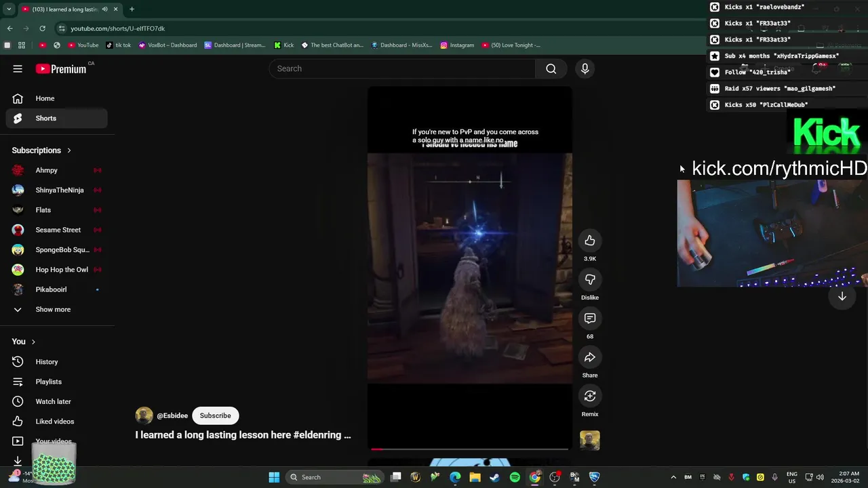
Task: Open Dashboard - MissXs bookmark
Action: tap(401, 45)
